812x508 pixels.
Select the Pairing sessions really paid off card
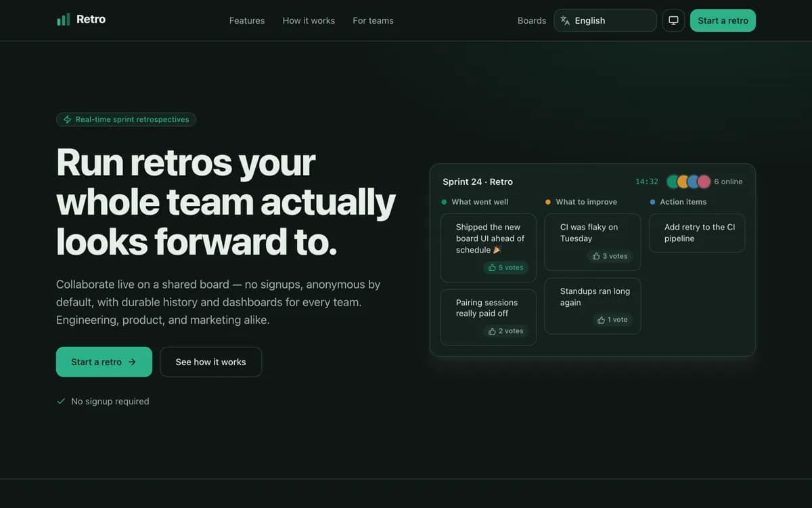coord(489,318)
